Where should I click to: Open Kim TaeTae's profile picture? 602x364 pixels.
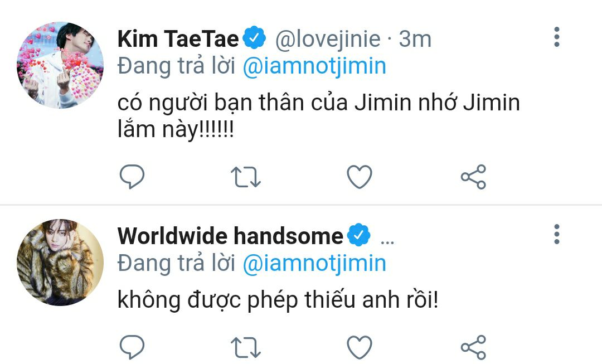click(60, 65)
